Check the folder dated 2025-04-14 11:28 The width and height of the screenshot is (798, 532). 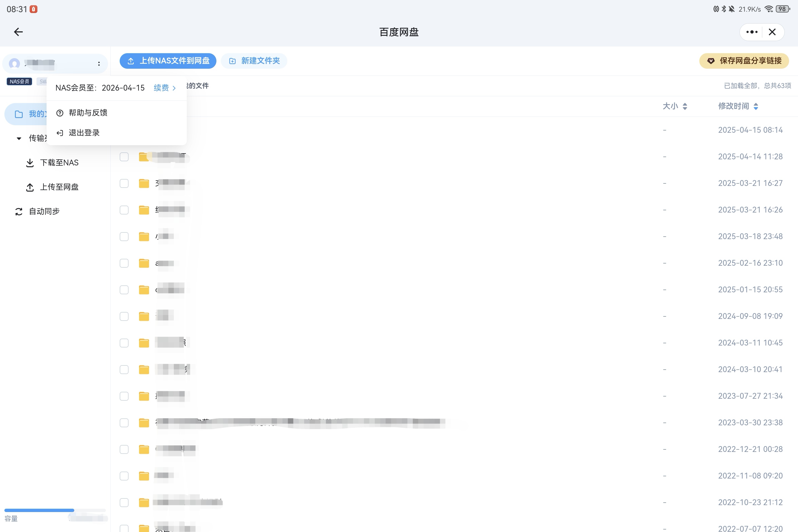124,157
